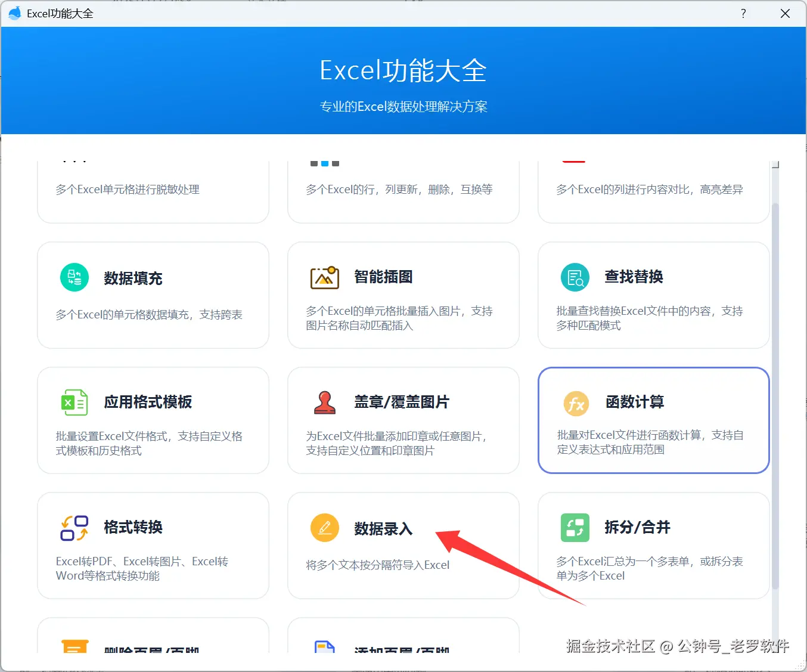Viewport: 807px width, 672px height.
Task: Click the app logo in title bar
Action: 14,13
